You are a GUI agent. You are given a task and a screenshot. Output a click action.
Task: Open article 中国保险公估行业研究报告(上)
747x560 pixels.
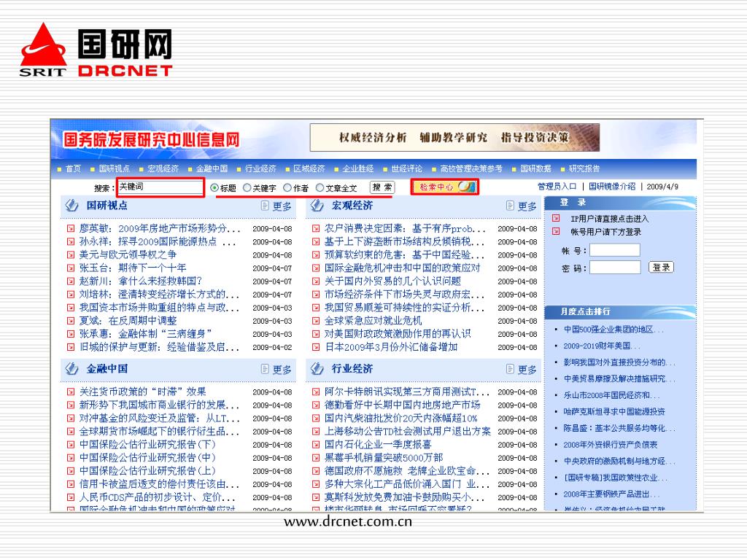pos(147,470)
